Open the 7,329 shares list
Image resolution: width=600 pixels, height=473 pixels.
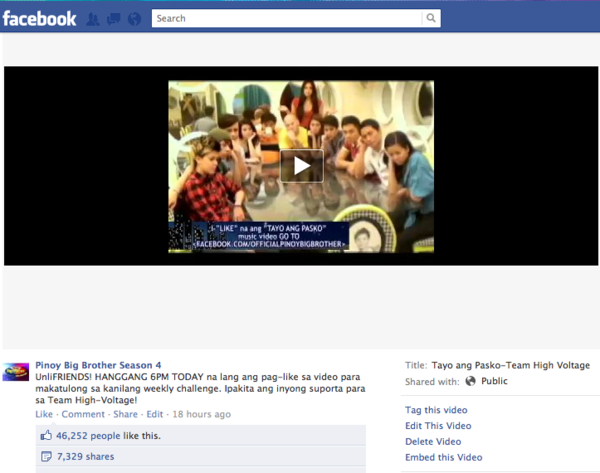[85, 457]
